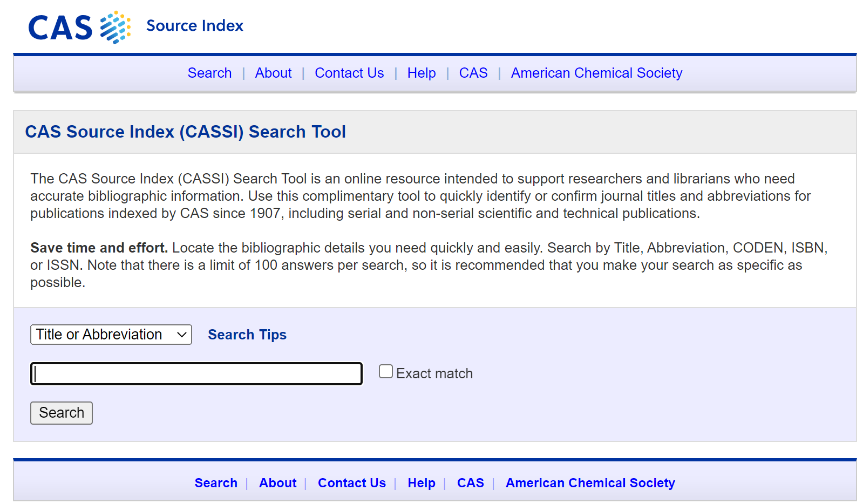The height and width of the screenshot is (504, 863).
Task: Open About in the footer navigation
Action: [277, 483]
